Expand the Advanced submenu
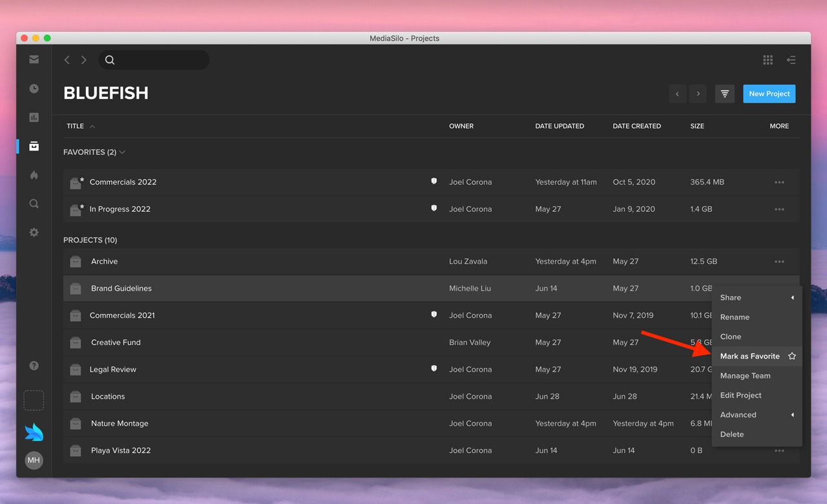Image resolution: width=827 pixels, height=504 pixels. tap(757, 415)
